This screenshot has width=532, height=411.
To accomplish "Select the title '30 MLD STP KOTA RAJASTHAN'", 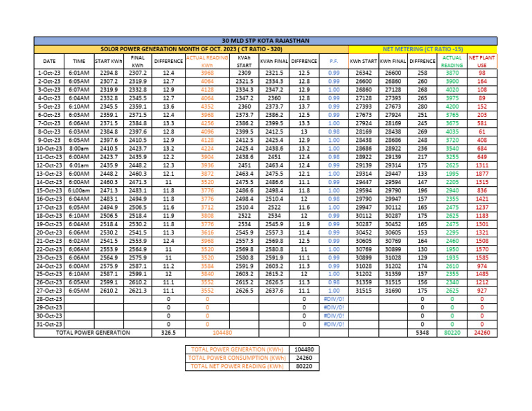I will tap(265, 41).
